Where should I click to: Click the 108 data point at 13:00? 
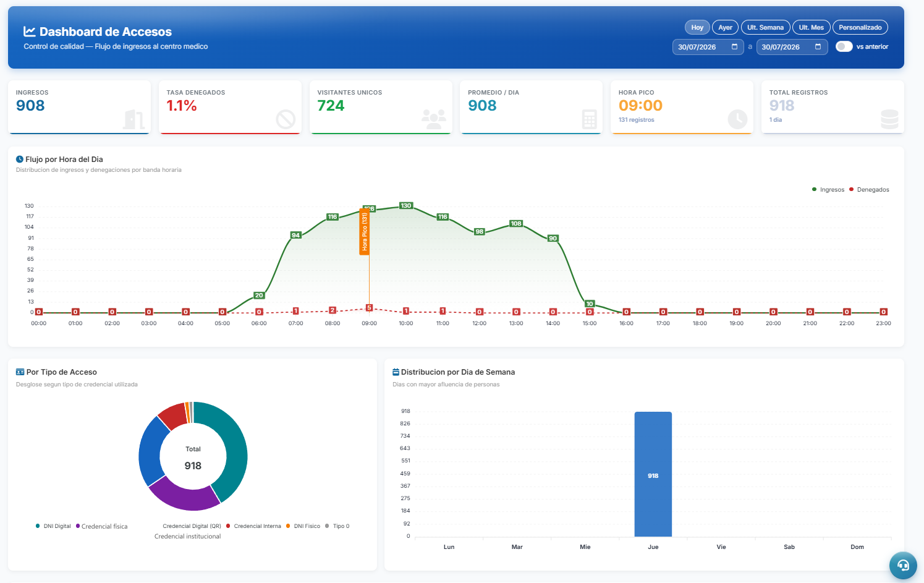[516, 223]
